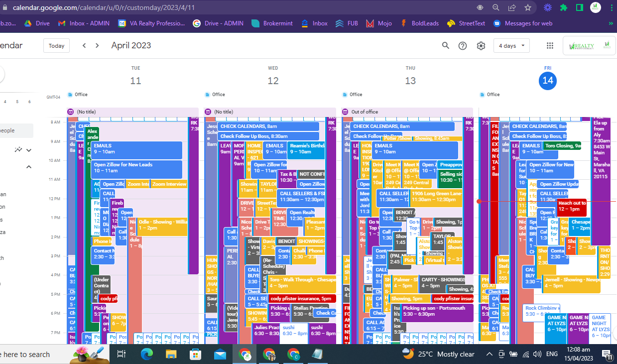
Task: Go to previous period arrow
Action: click(84, 45)
